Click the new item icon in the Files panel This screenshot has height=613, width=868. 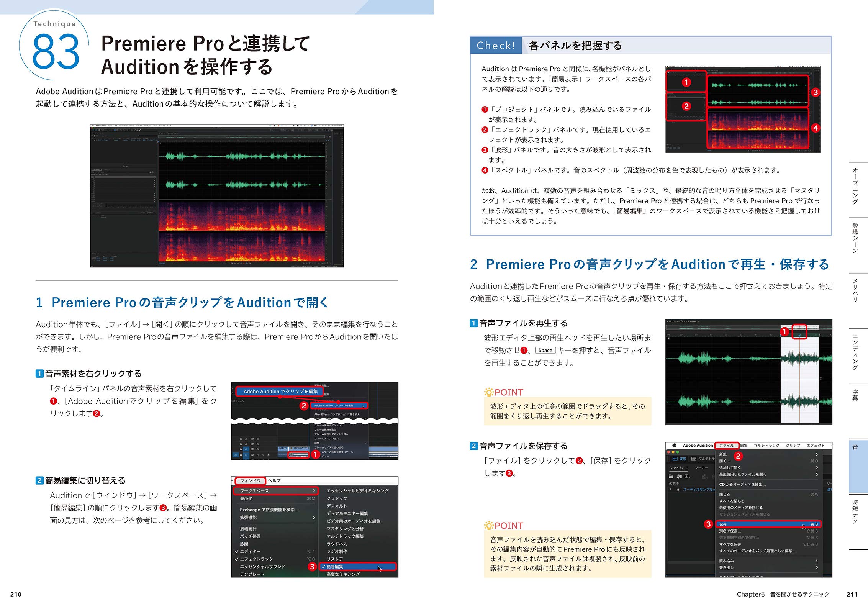point(686,477)
